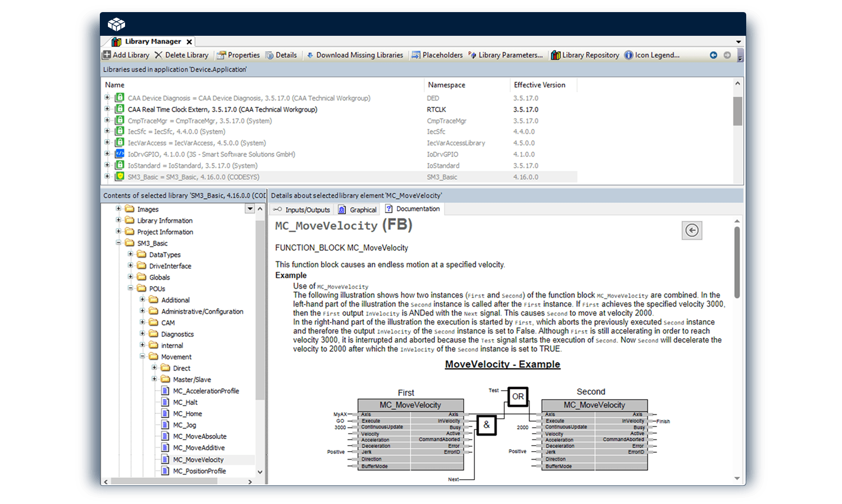
Task: Select MC_AccelerationProfile in the tree
Action: [x=206, y=391]
